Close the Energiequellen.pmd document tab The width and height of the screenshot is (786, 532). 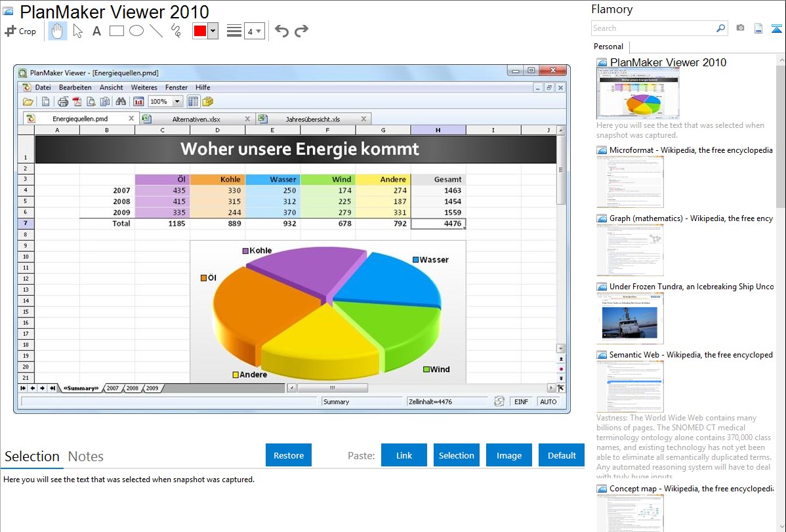pyautogui.click(x=131, y=118)
